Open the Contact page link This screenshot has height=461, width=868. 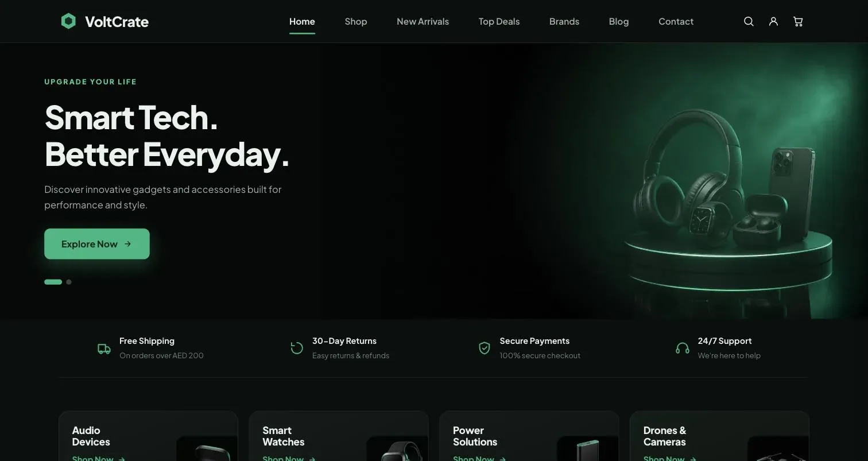coord(676,21)
